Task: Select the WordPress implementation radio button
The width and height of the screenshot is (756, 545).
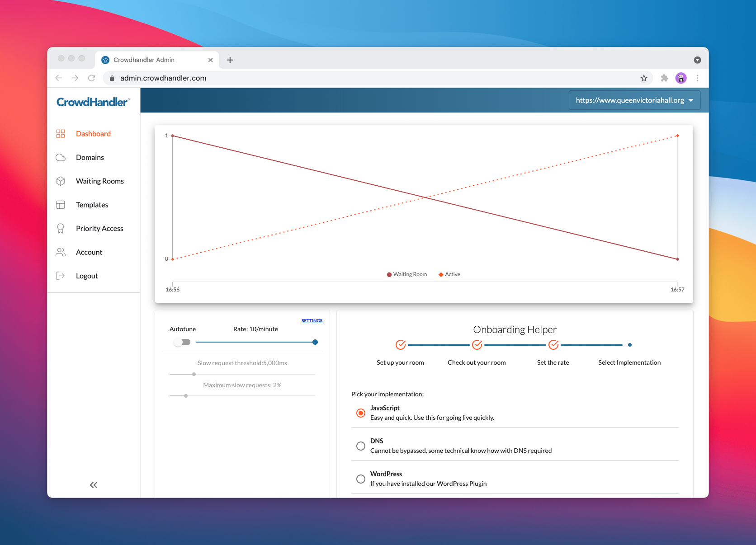Action: point(361,479)
